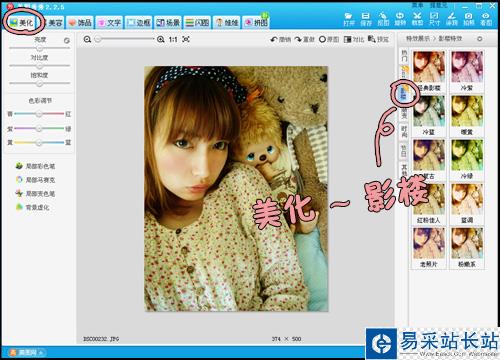Click the 亮度 brightness slider
The height and width of the screenshot is (360, 500).
click(40, 48)
